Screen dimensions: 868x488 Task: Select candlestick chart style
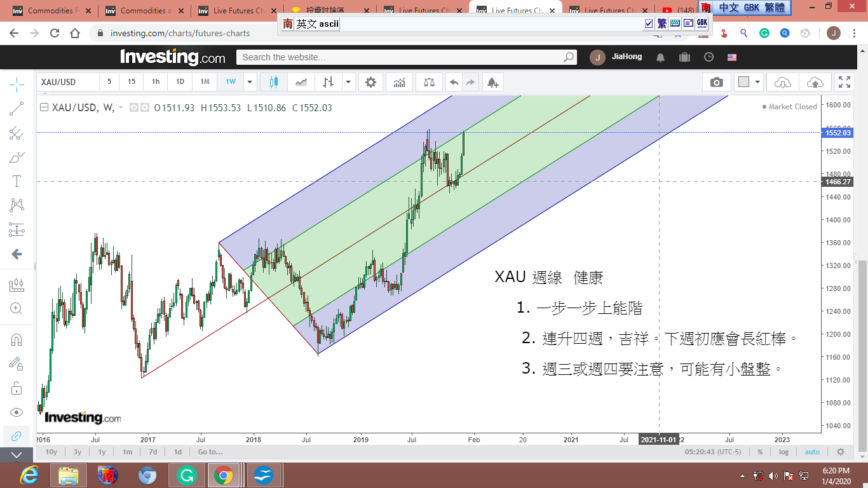[x=275, y=82]
